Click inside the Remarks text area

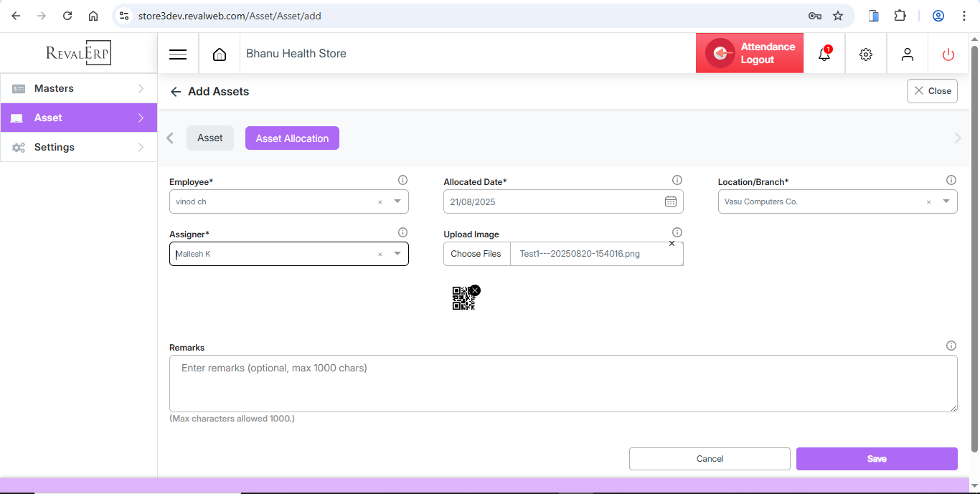tap(563, 384)
